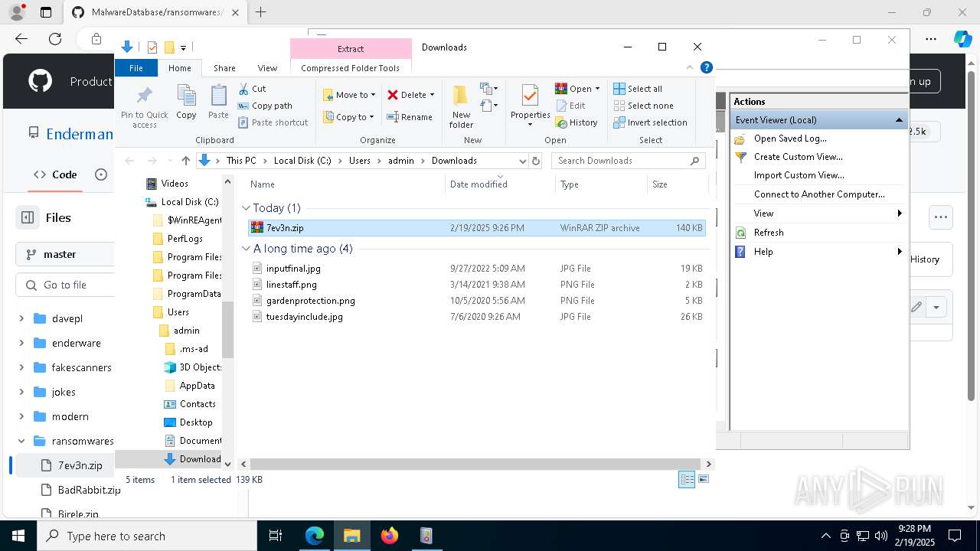Expand the Open dropdown arrow in ribbon
Viewport: 980px width, 551px height.
[x=597, y=89]
